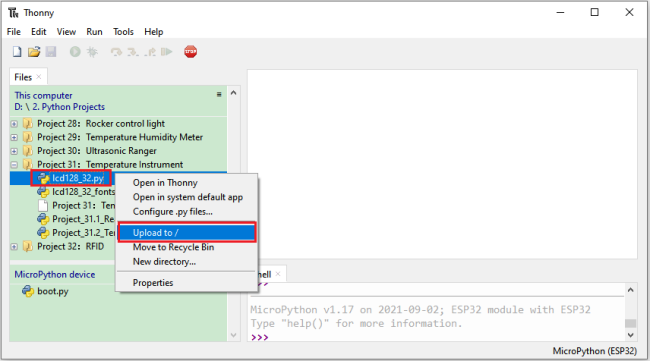Screen dimensions: 650x362
Task: Click the Debug current script bug icon
Action: pyautogui.click(x=92, y=52)
